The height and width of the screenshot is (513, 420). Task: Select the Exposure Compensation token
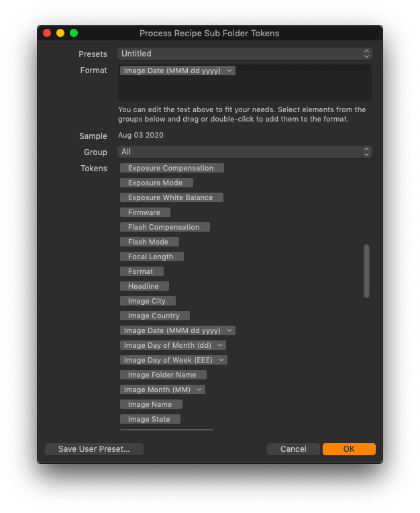click(172, 168)
